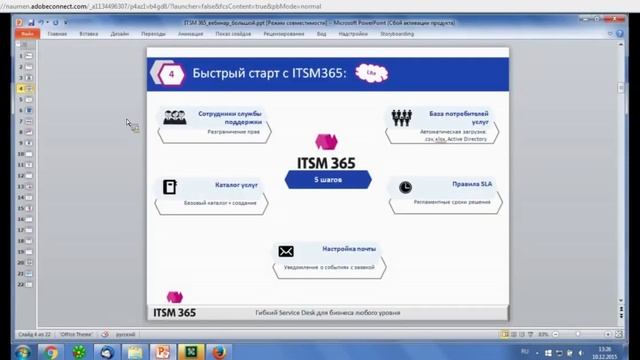Switch to the Надстройки ribbon tab
This screenshot has height=360, width=640.
(353, 34)
